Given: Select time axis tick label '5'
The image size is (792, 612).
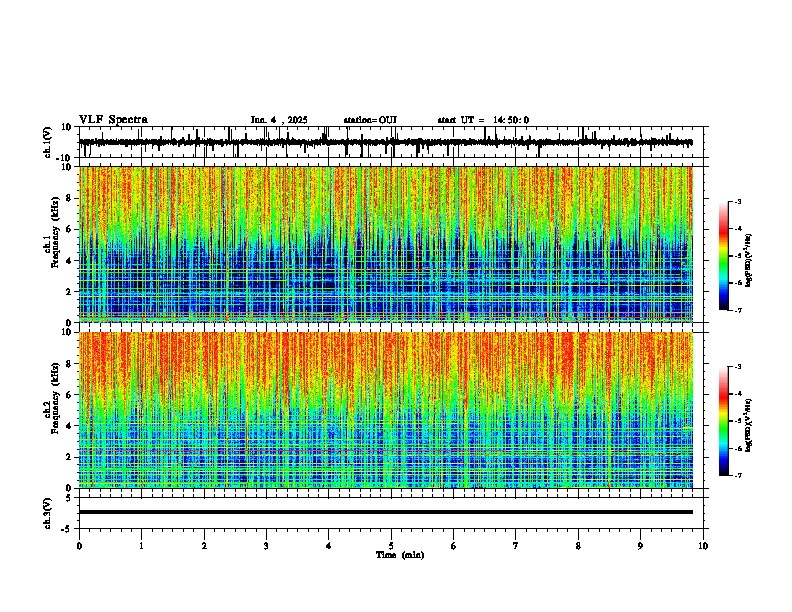Looking at the screenshot, I should pyautogui.click(x=391, y=546).
